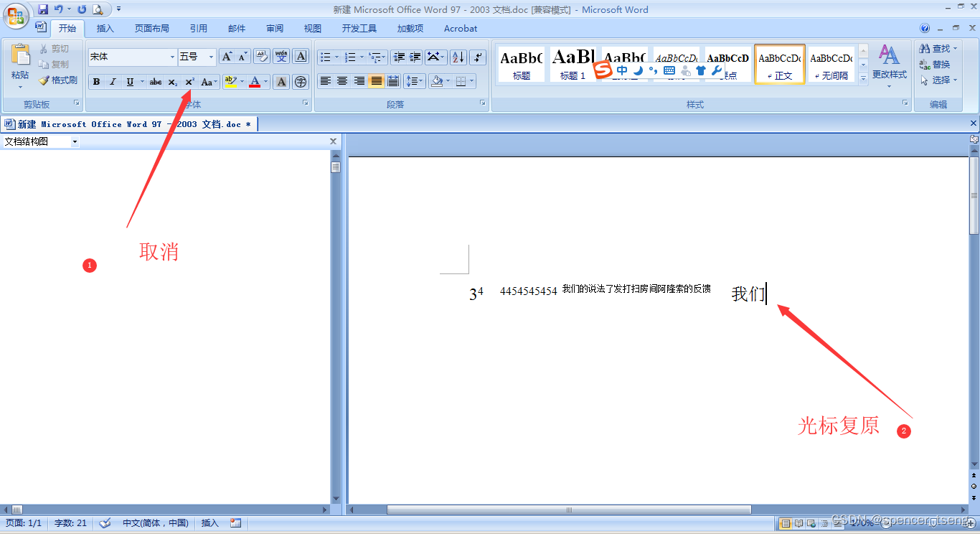Turn off superscript formatting
The height and width of the screenshot is (534, 980).
189,82
